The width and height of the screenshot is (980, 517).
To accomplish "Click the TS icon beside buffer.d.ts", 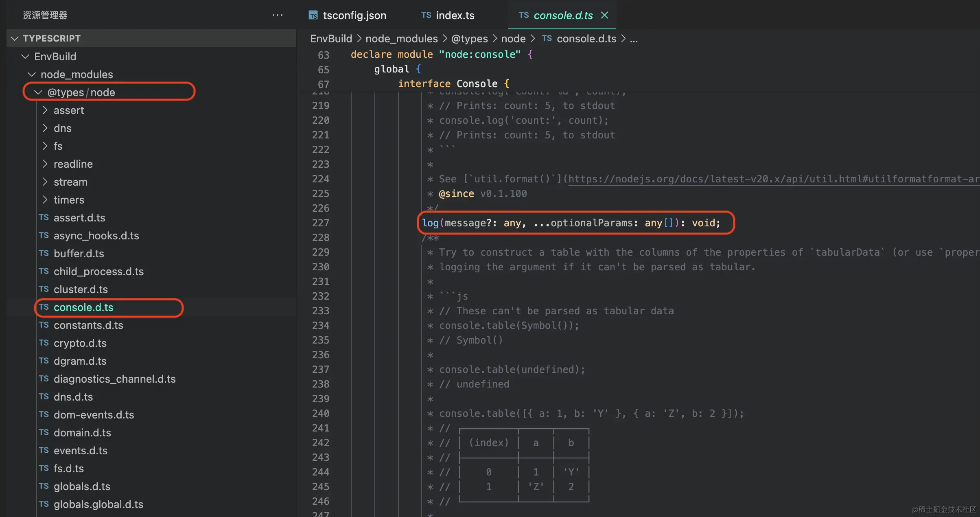I will point(44,253).
